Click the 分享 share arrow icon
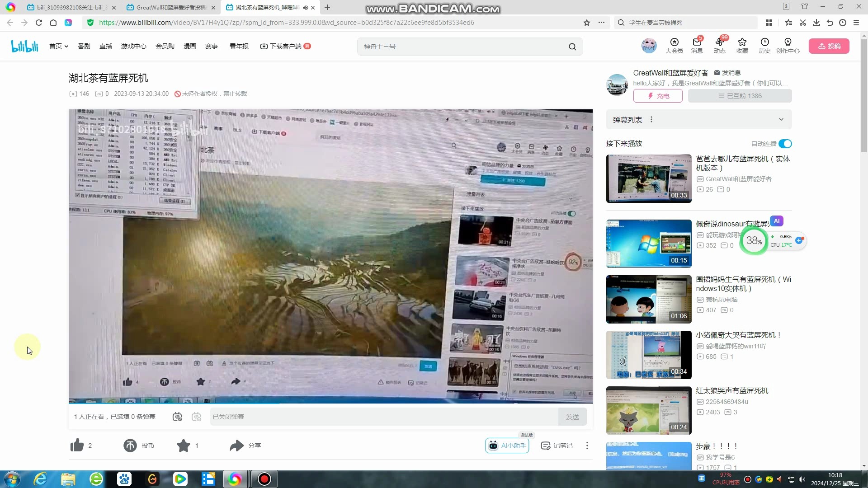868x488 pixels. 236,446
